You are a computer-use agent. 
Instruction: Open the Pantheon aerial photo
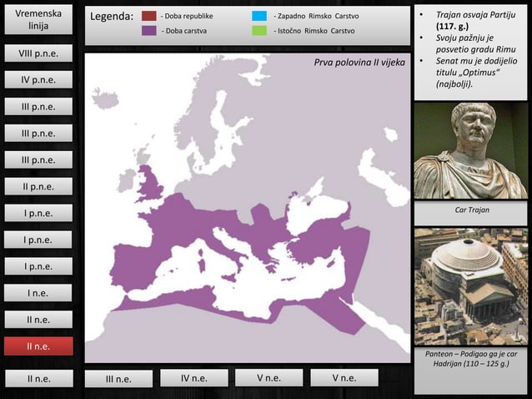click(471, 286)
